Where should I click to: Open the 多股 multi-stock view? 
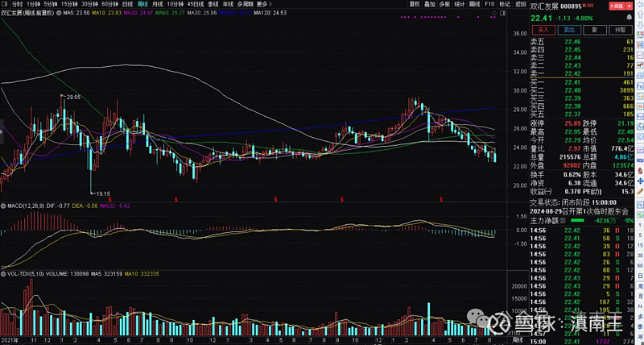444,4
